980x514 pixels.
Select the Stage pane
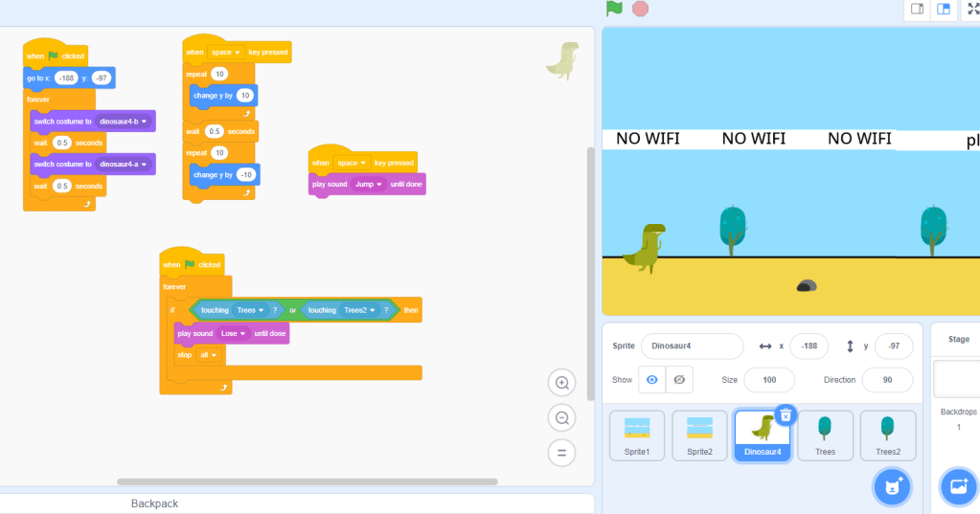coord(957,339)
